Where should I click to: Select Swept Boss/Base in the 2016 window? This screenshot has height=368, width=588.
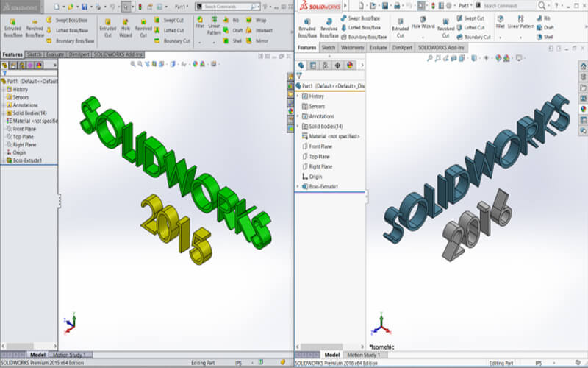coord(360,18)
